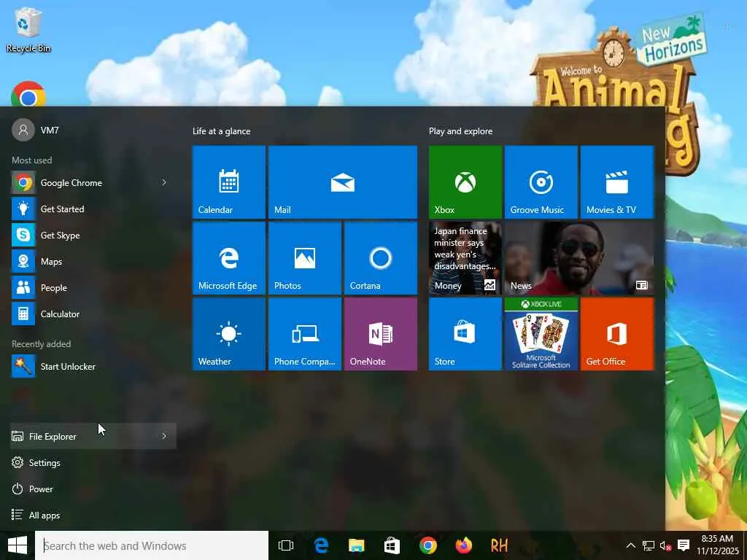Open the network tray icon
747x560 pixels.
click(649, 545)
